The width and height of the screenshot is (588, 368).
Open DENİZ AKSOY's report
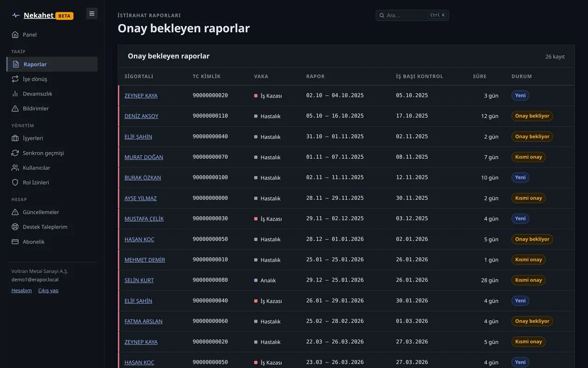[141, 116]
